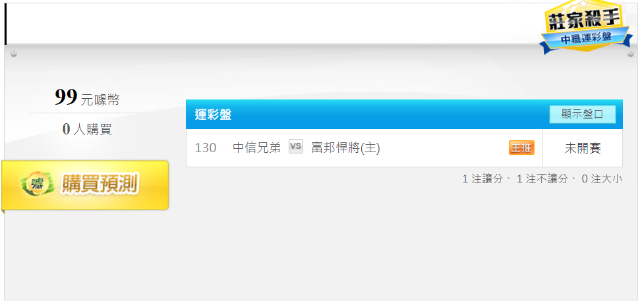
Task: Click the 1 注不讓分 summary text
Action: (x=542, y=179)
